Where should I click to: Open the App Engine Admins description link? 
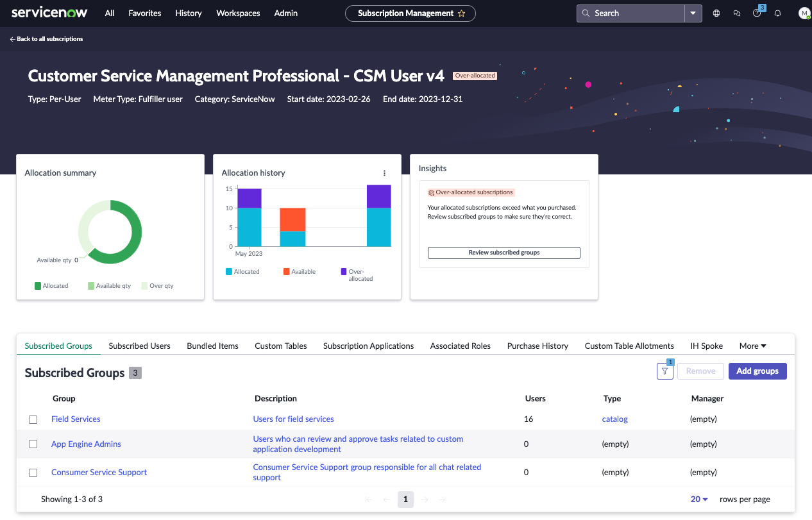point(358,444)
